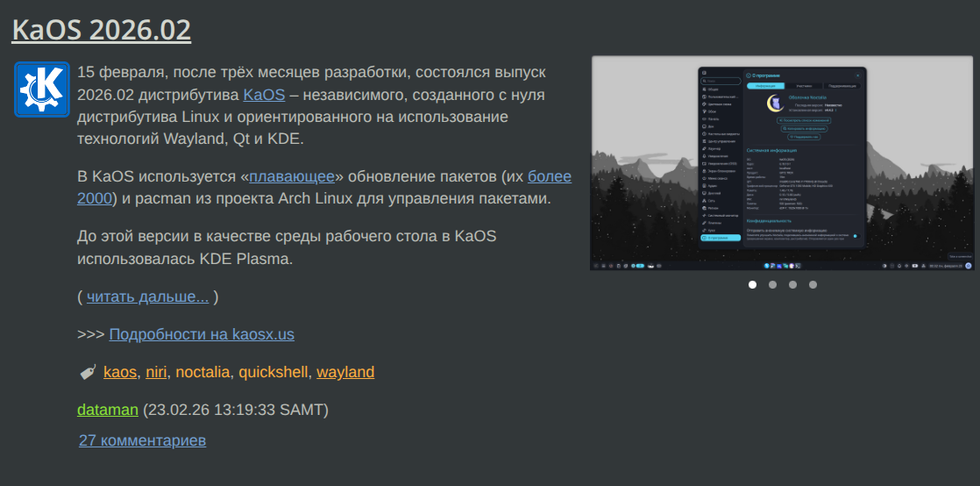Image resolution: width=980 pixels, height=486 pixels.
Task: Open the «плавающее» link
Action: (x=292, y=176)
